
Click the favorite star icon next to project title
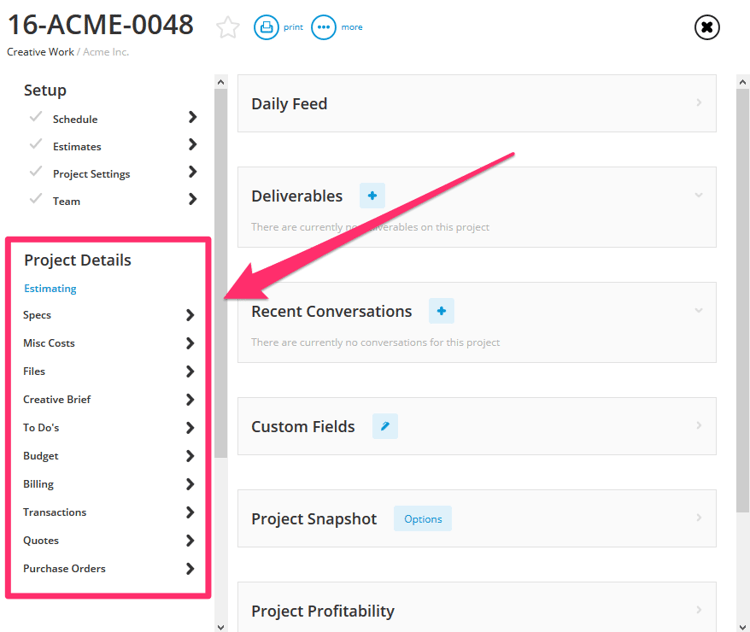228,28
